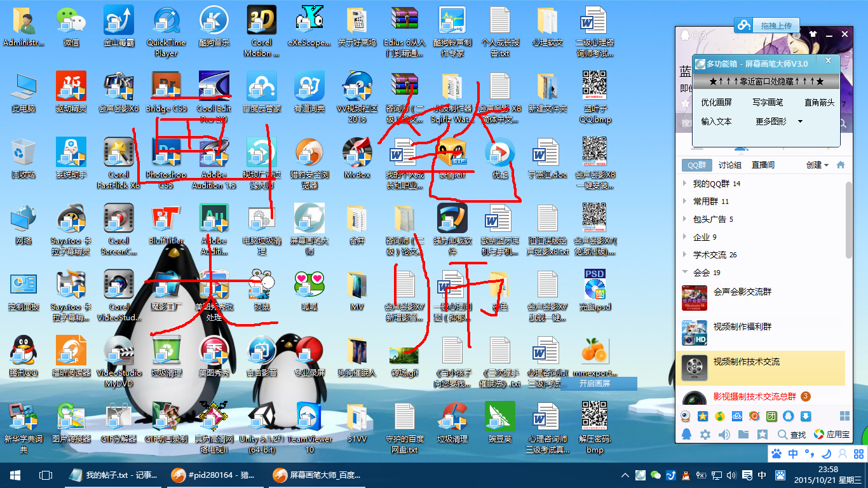
Task: Switch to 屏幕画笔大师_百度 browser taskbar item
Action: (316, 475)
